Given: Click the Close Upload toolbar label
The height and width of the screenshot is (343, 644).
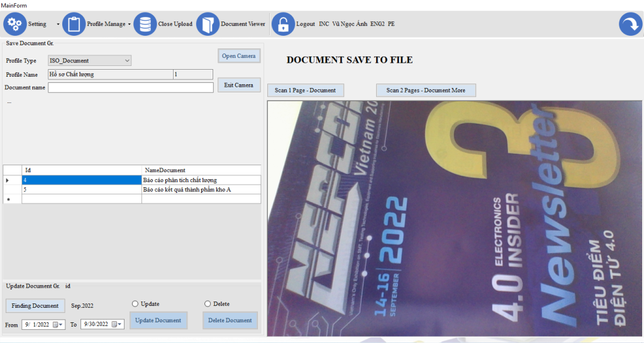Looking at the screenshot, I should click(x=175, y=24).
